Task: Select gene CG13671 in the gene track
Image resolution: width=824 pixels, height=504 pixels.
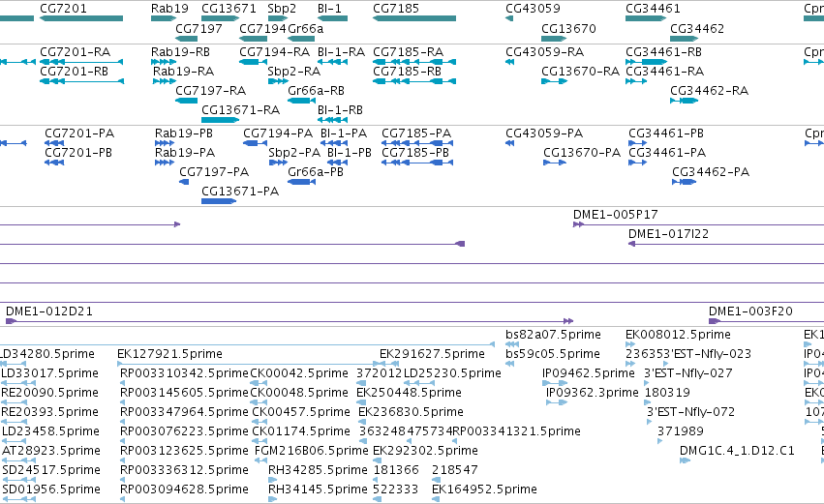Action: coord(220,18)
